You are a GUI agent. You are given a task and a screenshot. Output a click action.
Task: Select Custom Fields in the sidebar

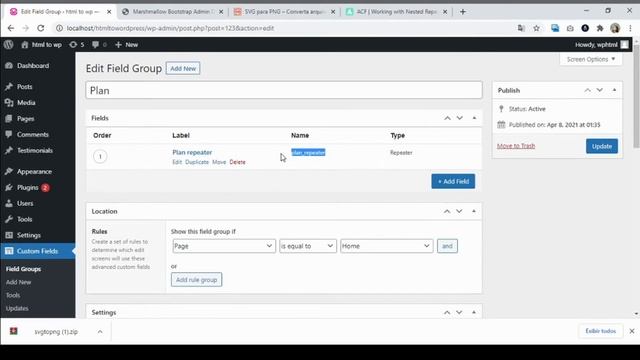coord(38,251)
